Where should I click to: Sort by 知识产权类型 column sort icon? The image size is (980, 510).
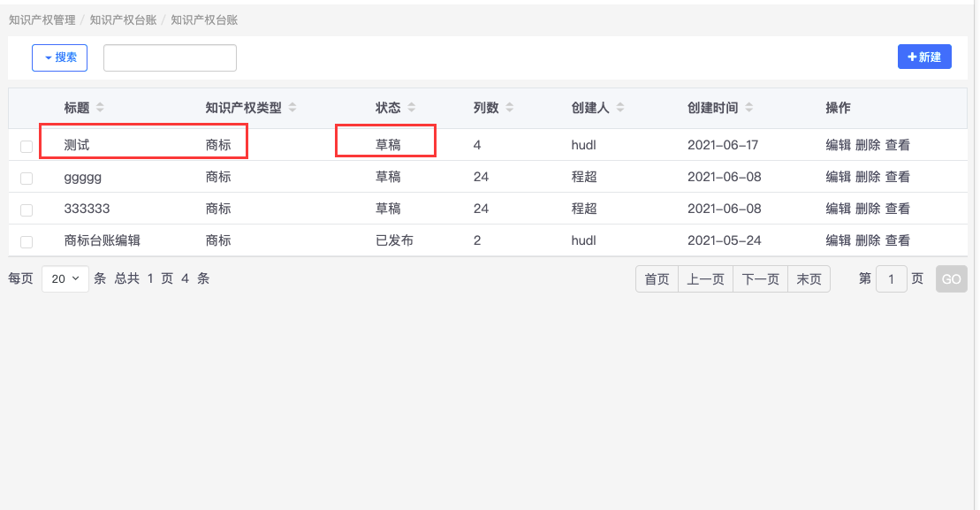coord(292,108)
